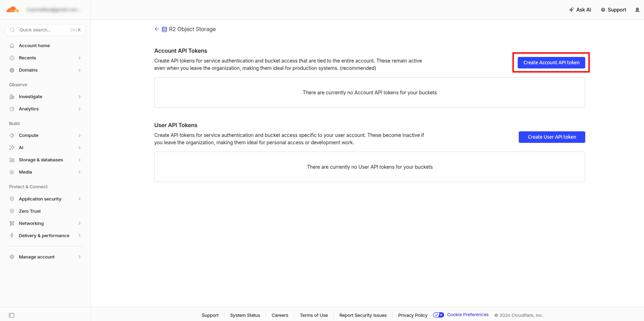
Task: Click 'There are currently no Account API tokens' message
Action: (370, 93)
